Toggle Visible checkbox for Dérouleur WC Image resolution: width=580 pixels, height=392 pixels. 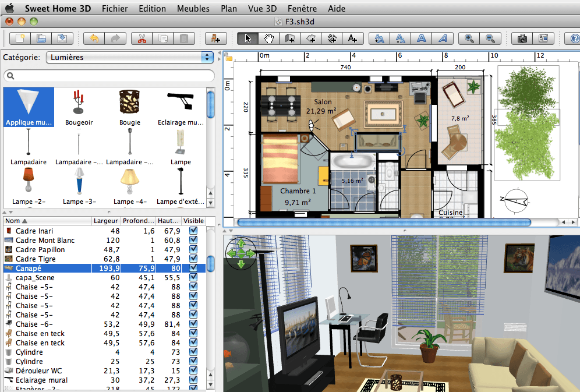pyautogui.click(x=193, y=371)
